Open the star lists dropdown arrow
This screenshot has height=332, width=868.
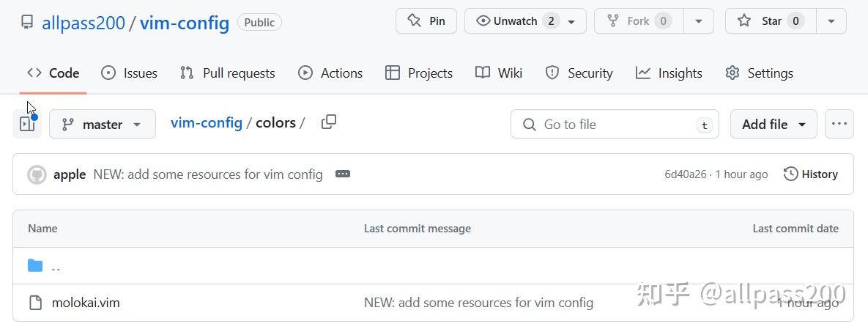coord(831,21)
